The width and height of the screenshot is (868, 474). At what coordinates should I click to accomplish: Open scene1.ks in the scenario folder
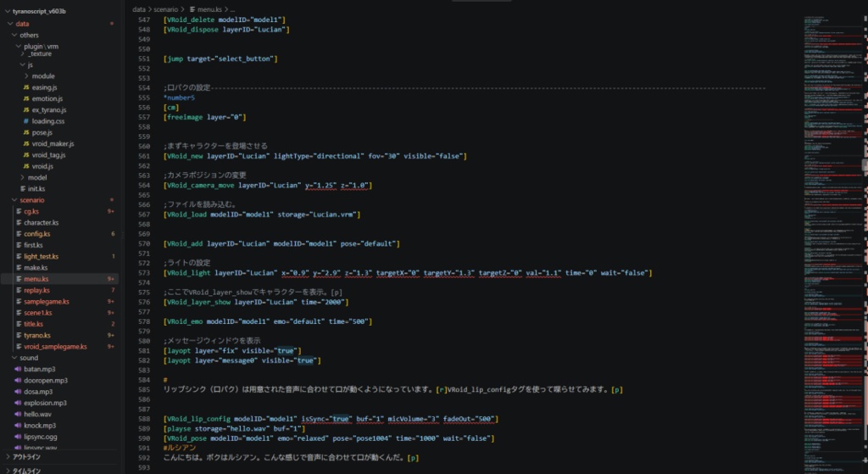click(x=37, y=313)
